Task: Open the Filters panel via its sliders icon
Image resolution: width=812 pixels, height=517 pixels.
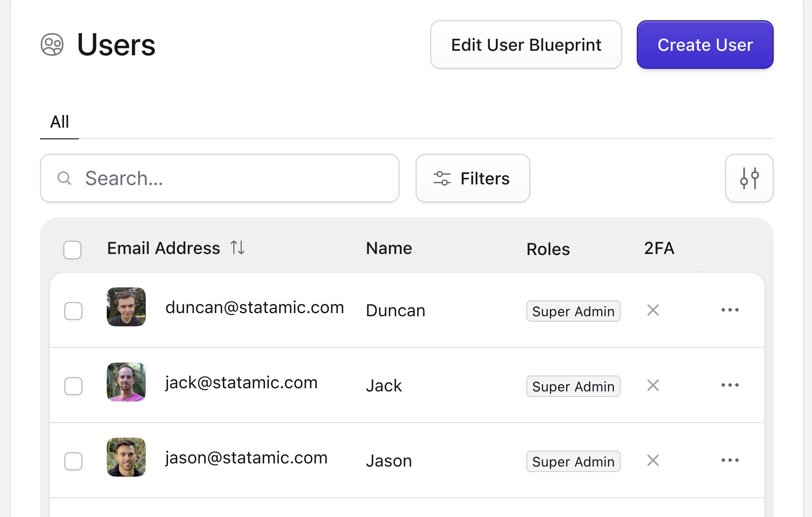Action: click(x=442, y=178)
